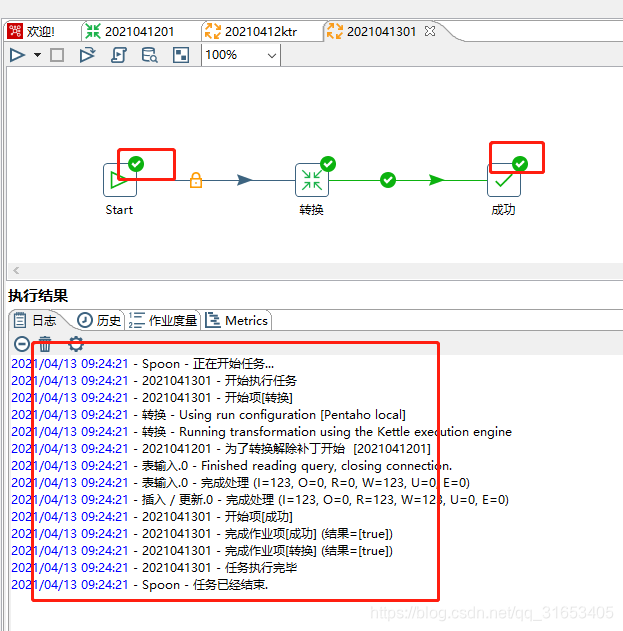
Task: Toggle execution results panel icon
Action: [x=181, y=55]
